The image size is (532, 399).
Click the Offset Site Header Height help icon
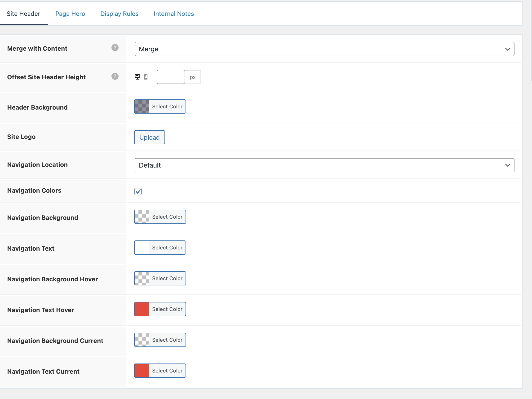click(x=115, y=76)
